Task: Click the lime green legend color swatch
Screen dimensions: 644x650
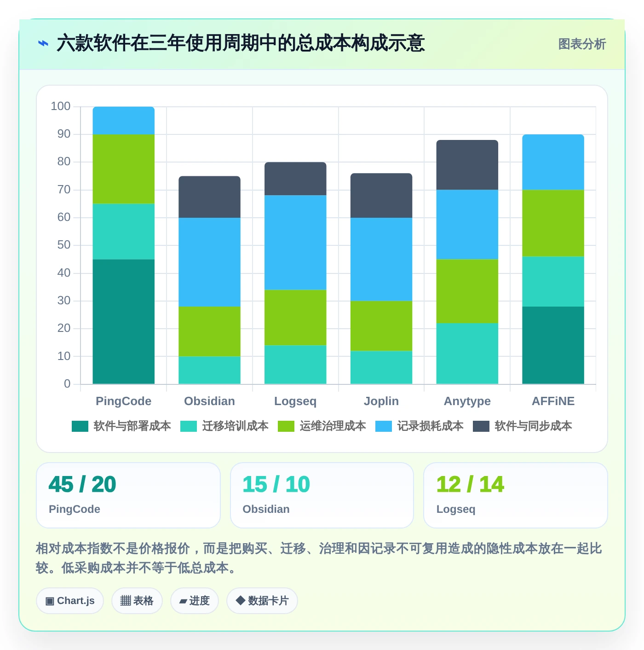Action: [286, 426]
